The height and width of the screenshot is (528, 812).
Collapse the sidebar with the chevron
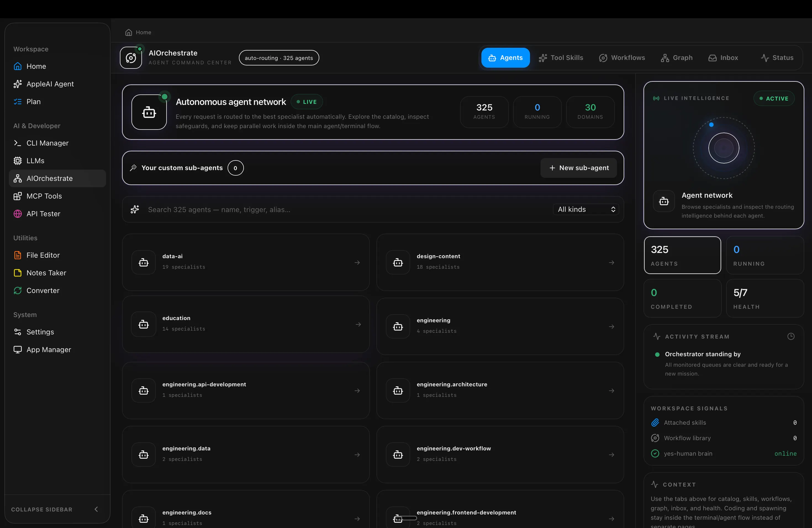[x=96, y=509]
